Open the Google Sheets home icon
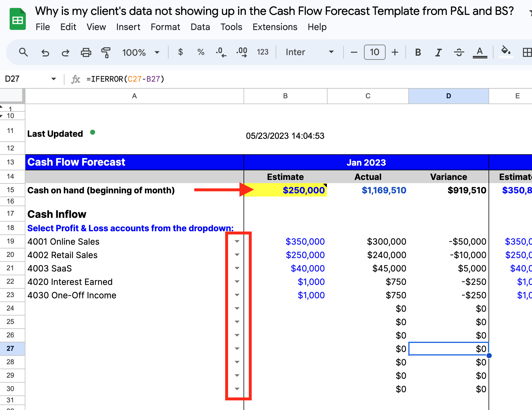This screenshot has width=532, height=410. coord(18,19)
